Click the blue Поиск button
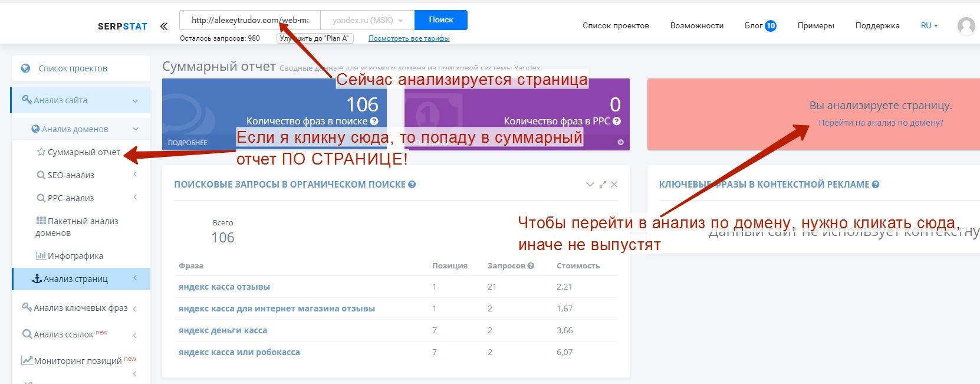The image size is (980, 384). tap(441, 20)
